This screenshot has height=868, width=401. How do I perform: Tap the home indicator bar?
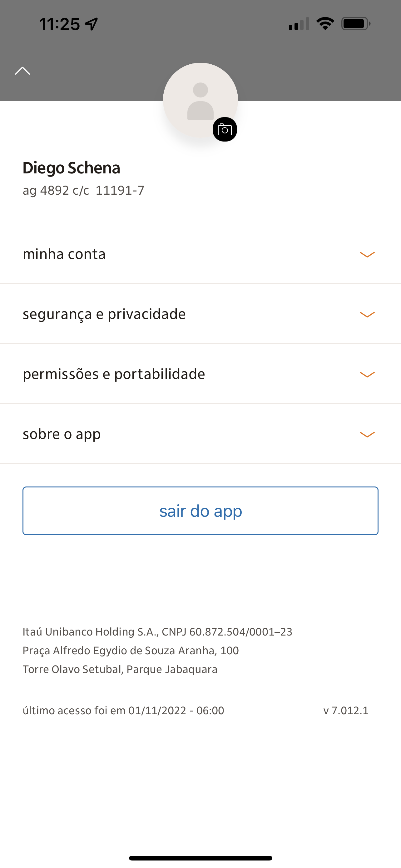pos(200,858)
